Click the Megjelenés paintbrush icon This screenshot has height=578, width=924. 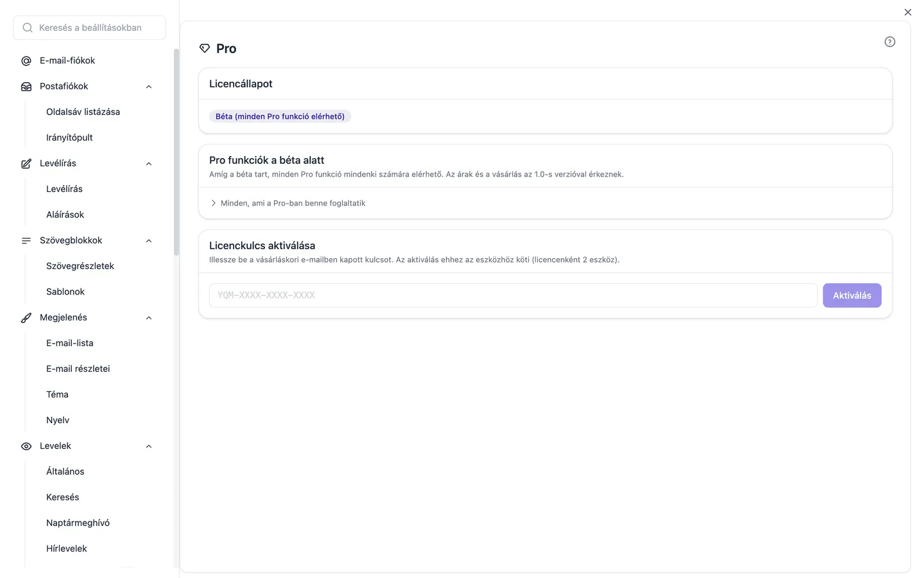pyautogui.click(x=26, y=318)
